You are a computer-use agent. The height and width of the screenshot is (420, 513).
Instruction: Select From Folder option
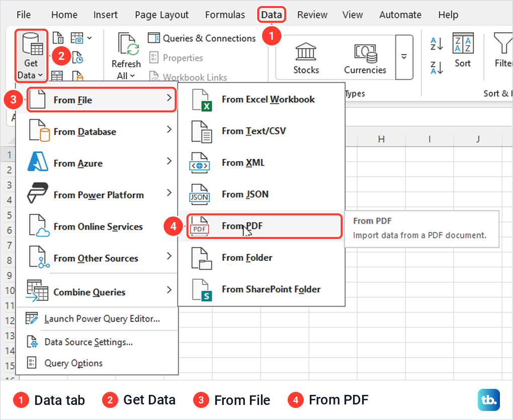pos(262,258)
